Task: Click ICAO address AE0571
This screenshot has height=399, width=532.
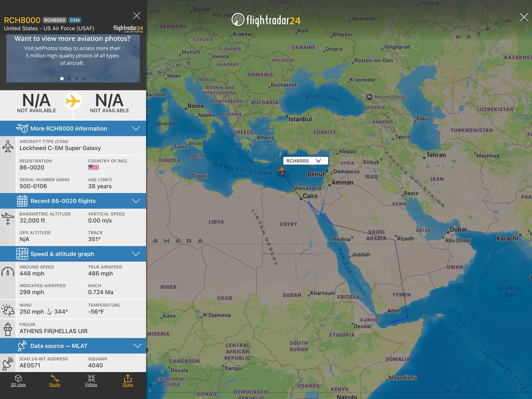Action: click(31, 365)
